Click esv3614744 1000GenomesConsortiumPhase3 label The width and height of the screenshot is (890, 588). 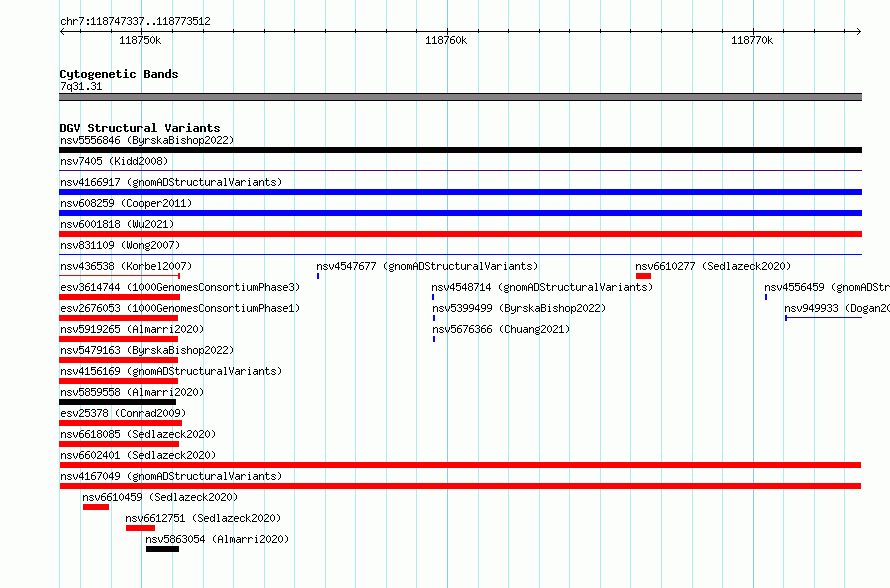point(180,287)
